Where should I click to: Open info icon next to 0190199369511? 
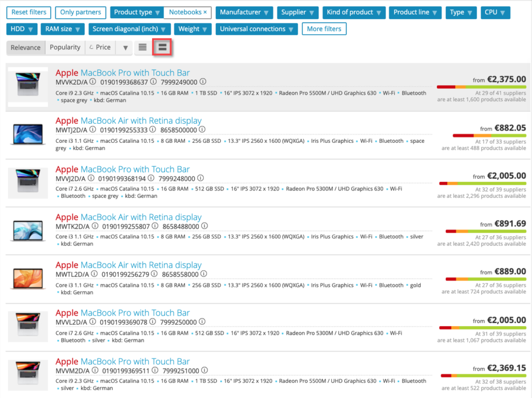[x=155, y=370]
